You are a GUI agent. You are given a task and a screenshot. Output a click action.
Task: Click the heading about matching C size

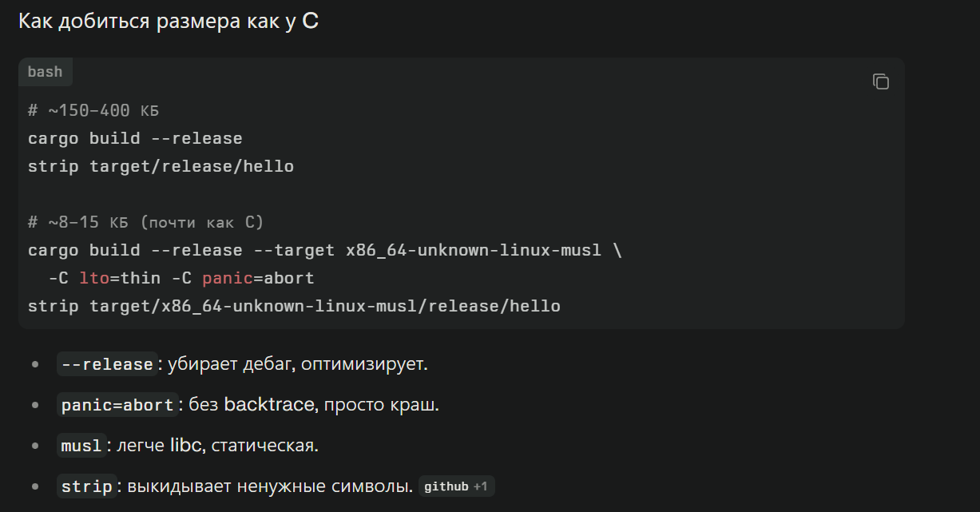(168, 21)
